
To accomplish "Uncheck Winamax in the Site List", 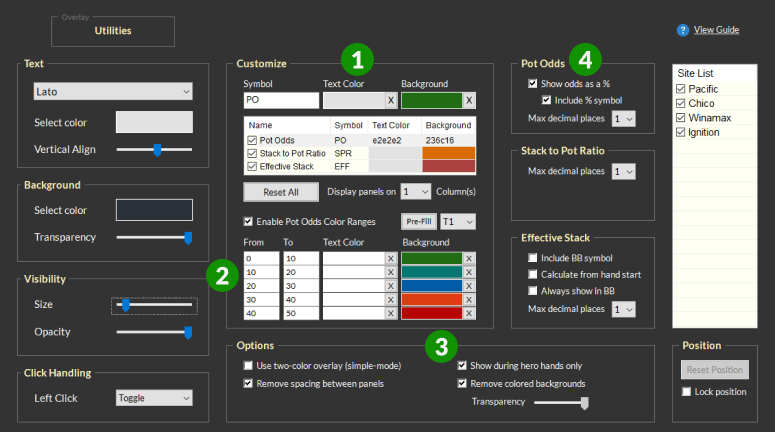I will pyautogui.click(x=681, y=118).
